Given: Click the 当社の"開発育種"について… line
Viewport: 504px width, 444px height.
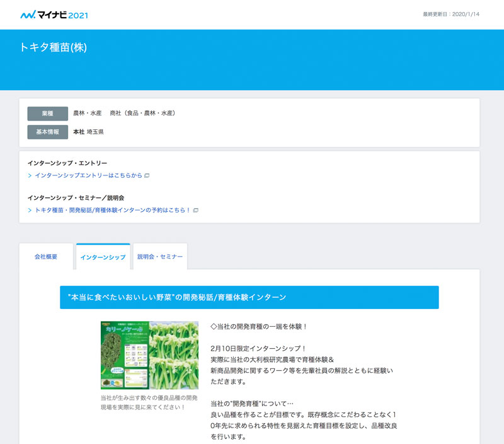Looking at the screenshot, I should pyautogui.click(x=252, y=404).
